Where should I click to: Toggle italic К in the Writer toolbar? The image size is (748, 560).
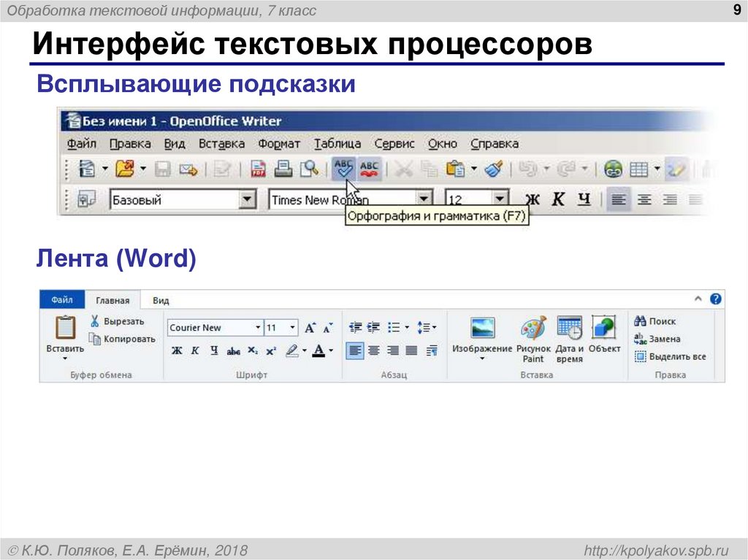[x=558, y=199]
